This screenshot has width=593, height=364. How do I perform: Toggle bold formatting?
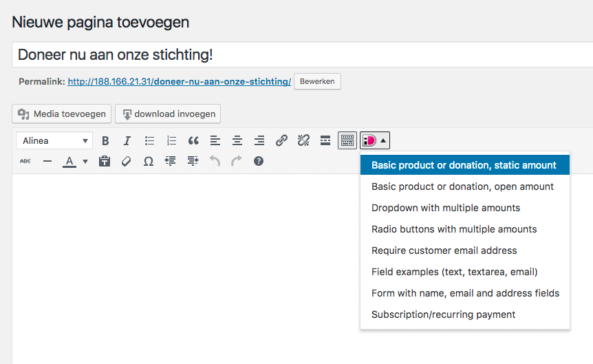[x=105, y=141]
